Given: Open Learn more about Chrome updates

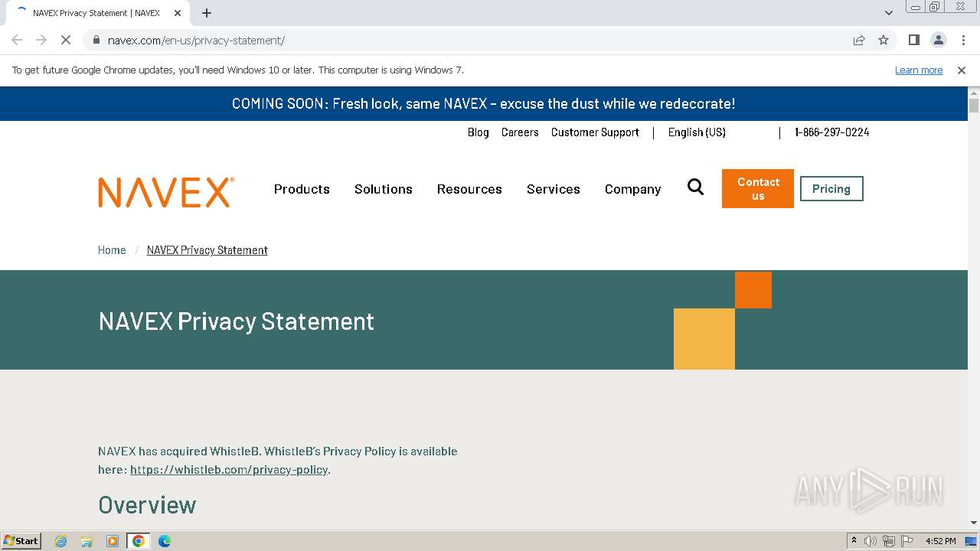Looking at the screenshot, I should [919, 70].
